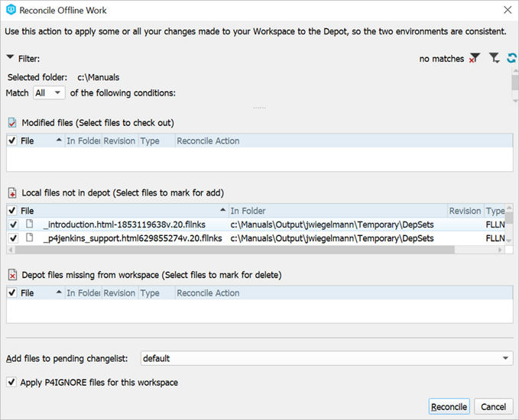The height and width of the screenshot is (420, 519).
Task: Click the Reconcile button
Action: (x=449, y=407)
